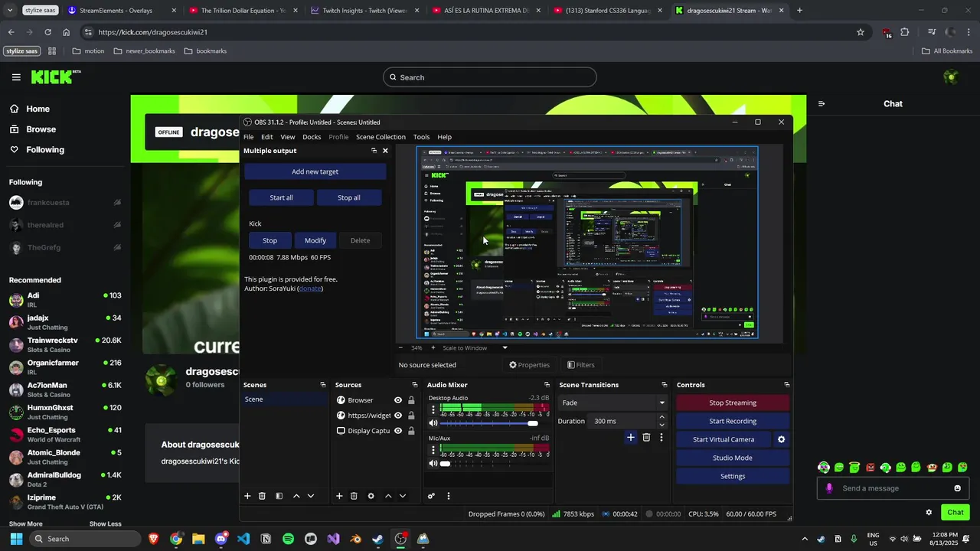
Task: Close the Multiple output dock
Action: (x=385, y=151)
